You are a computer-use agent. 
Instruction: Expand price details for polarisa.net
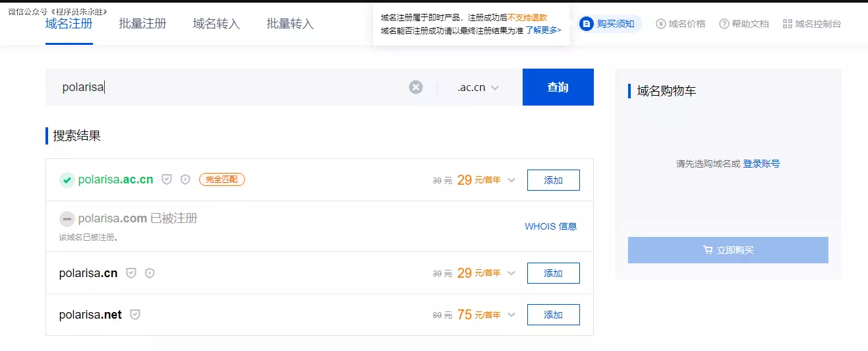pos(511,315)
